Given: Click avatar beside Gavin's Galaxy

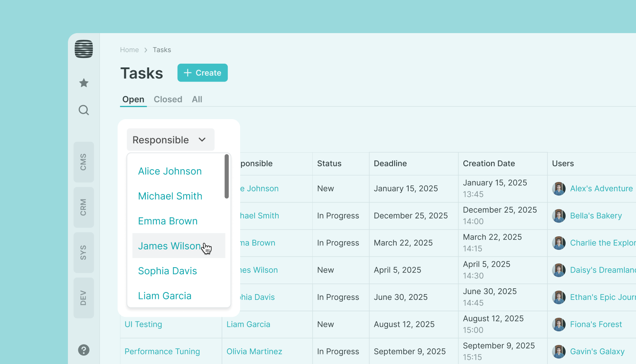Looking at the screenshot, I should point(559,352).
